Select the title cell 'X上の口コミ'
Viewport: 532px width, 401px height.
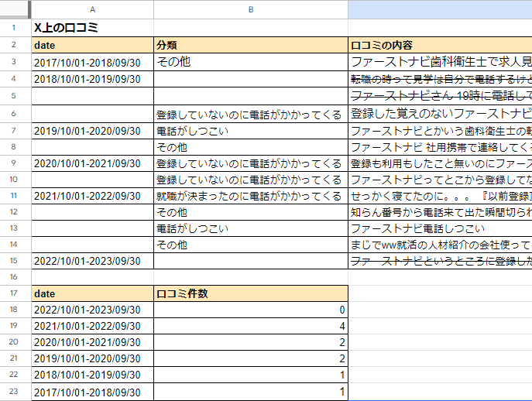[92, 27]
